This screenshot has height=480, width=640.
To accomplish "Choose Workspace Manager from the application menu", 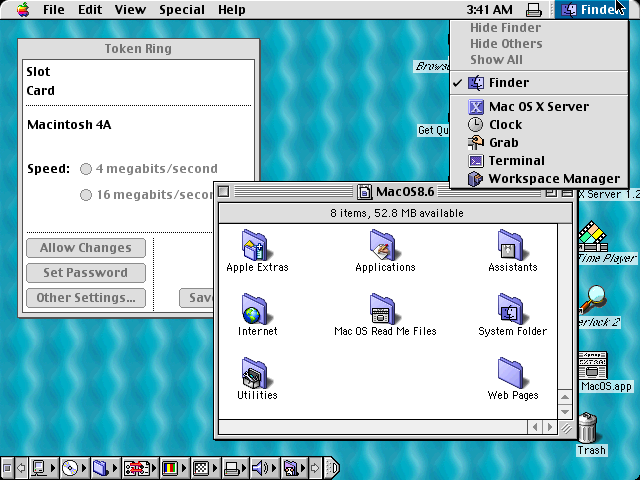I will [x=553, y=178].
